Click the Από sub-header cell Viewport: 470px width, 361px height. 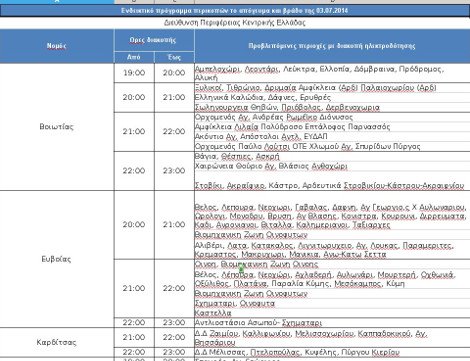click(x=134, y=57)
